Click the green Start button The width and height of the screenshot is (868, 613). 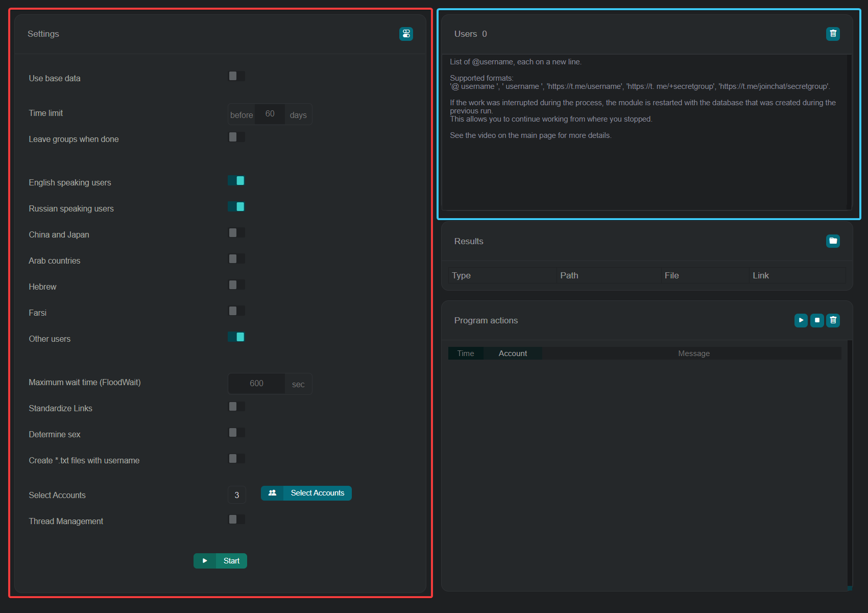pos(220,561)
